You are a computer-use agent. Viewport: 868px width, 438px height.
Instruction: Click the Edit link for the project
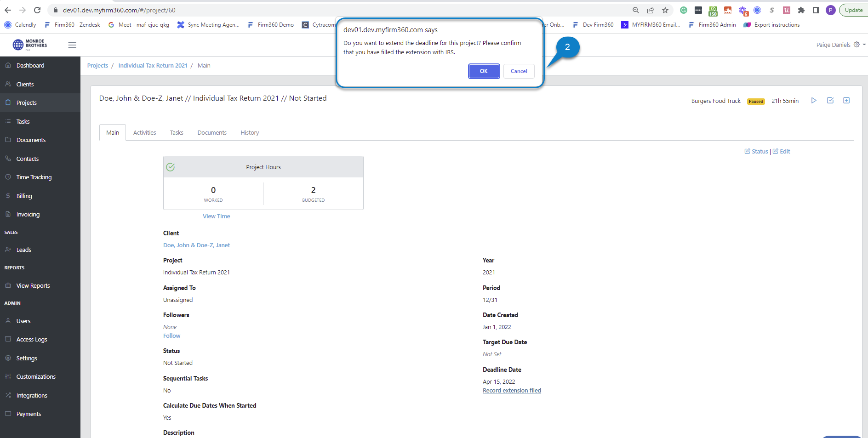pyautogui.click(x=782, y=152)
